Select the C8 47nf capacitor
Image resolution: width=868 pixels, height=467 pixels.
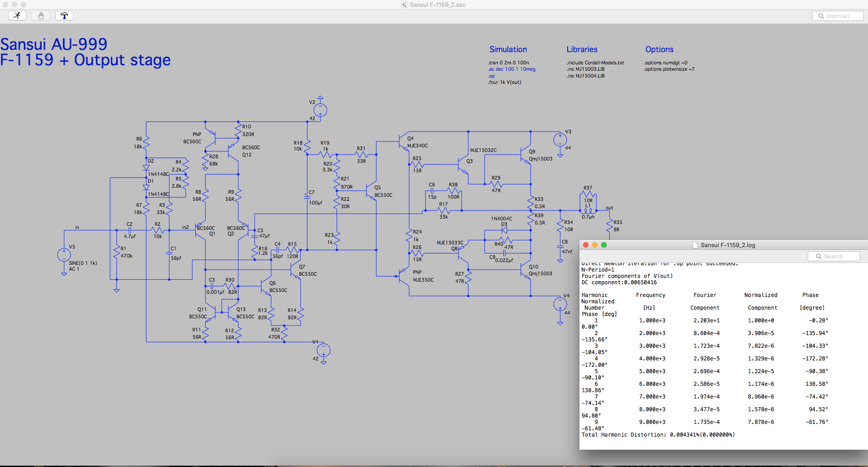[x=560, y=247]
